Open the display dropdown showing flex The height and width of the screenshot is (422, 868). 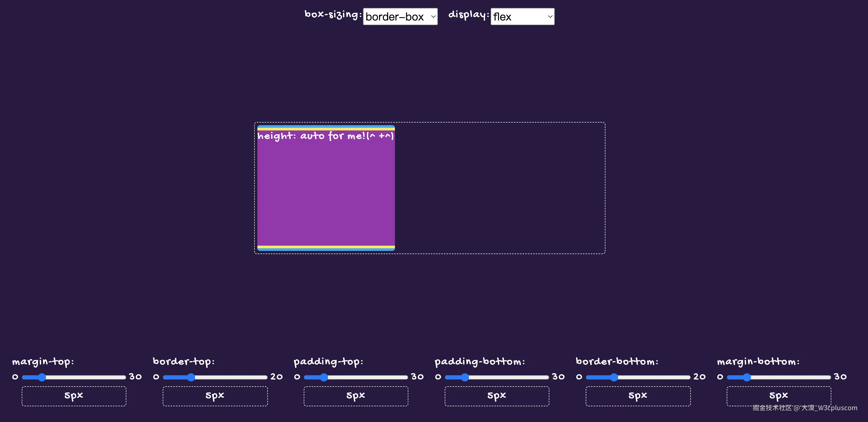pyautogui.click(x=522, y=17)
